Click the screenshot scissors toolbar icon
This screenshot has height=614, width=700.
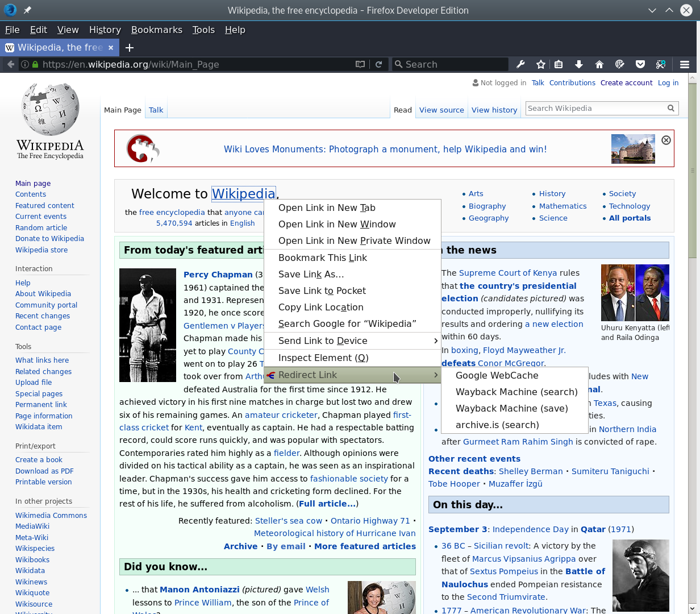(x=661, y=64)
